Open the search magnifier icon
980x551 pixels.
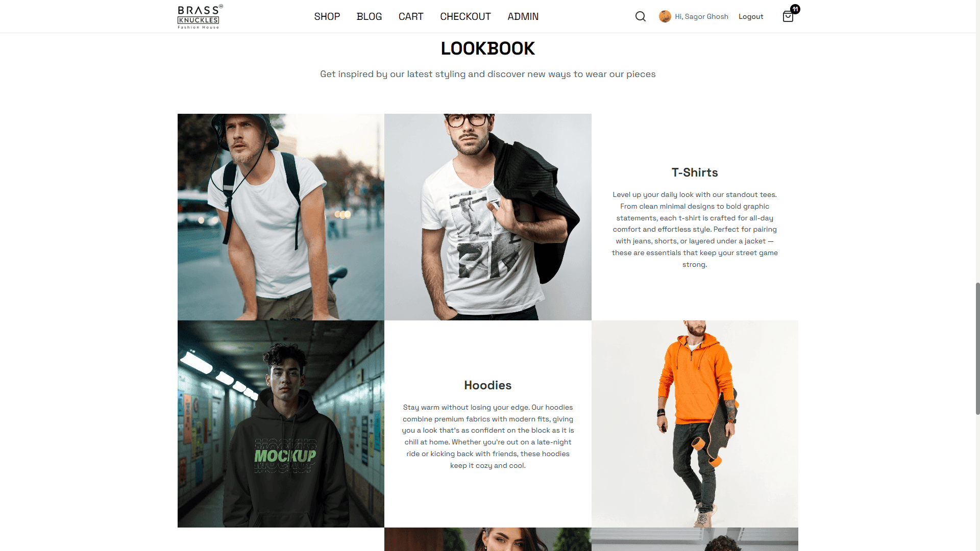[641, 16]
